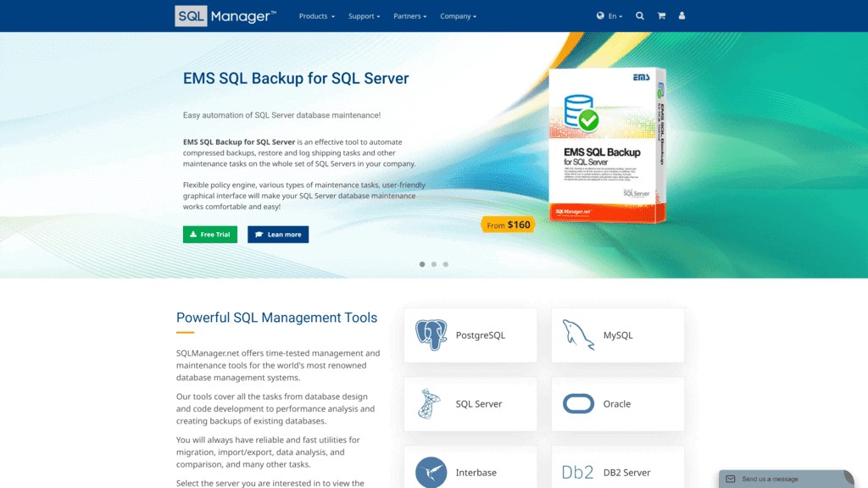Open the DB2 Server card label
Image resolution: width=868 pixels, height=488 pixels.
click(x=626, y=473)
